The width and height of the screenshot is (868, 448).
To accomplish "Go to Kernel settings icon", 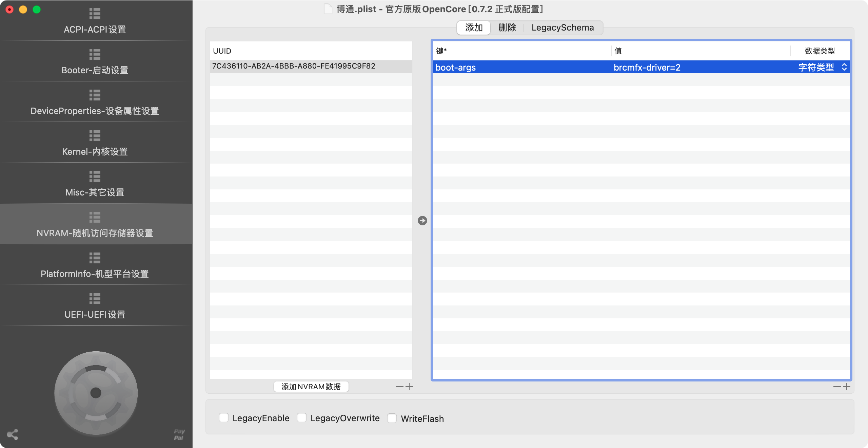I will [95, 136].
